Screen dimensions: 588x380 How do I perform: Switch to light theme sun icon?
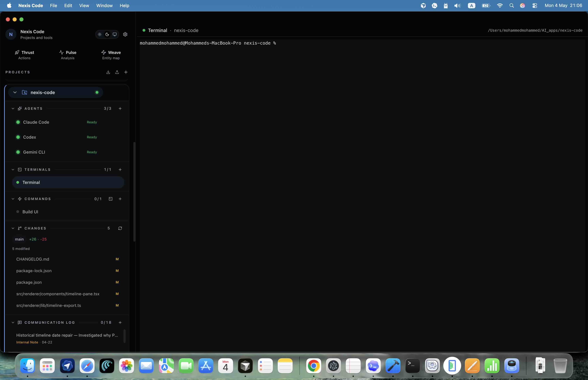tap(100, 34)
